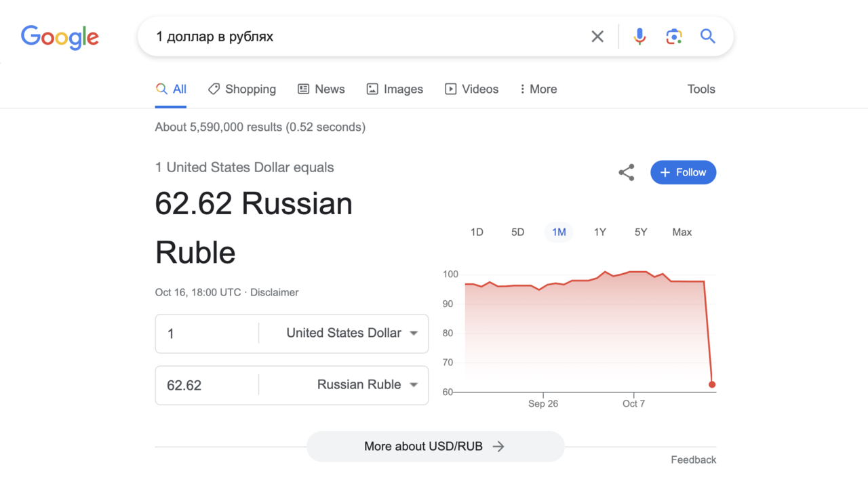The image size is (868, 488).
Task: Click the dollar amount input field
Action: pyautogui.click(x=203, y=333)
